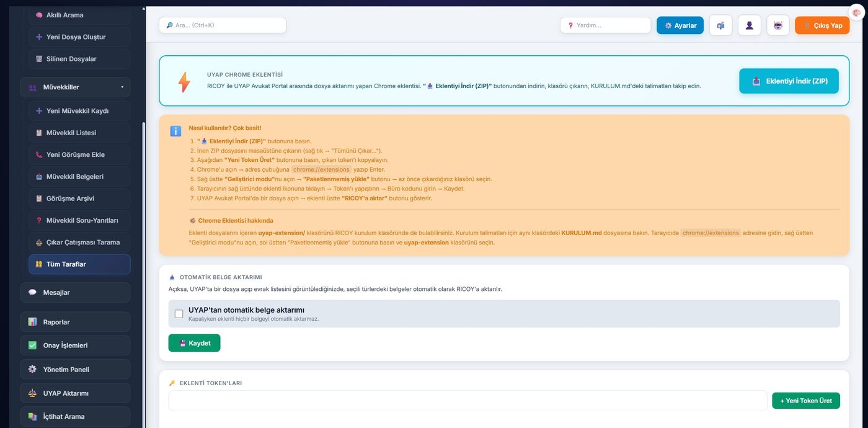Image resolution: width=868 pixels, height=428 pixels.
Task: Open Yeni Görüşme Ekle menu item
Action: tap(79, 154)
